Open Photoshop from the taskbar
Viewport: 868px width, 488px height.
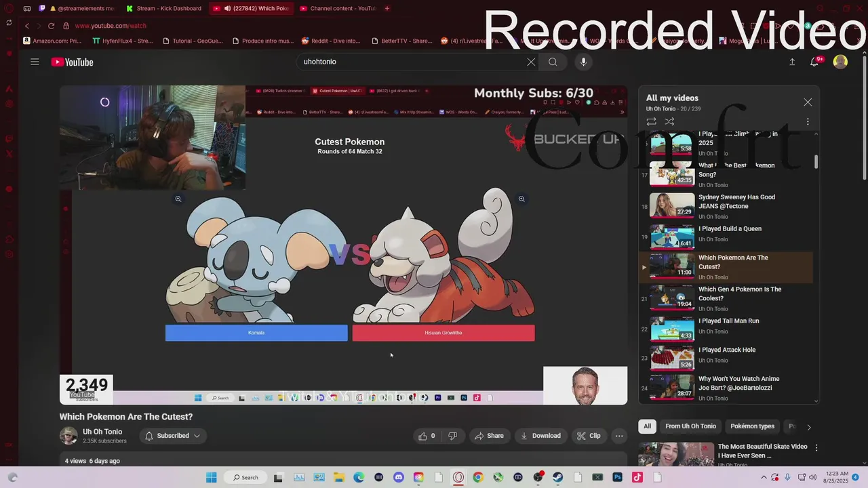[617, 477]
